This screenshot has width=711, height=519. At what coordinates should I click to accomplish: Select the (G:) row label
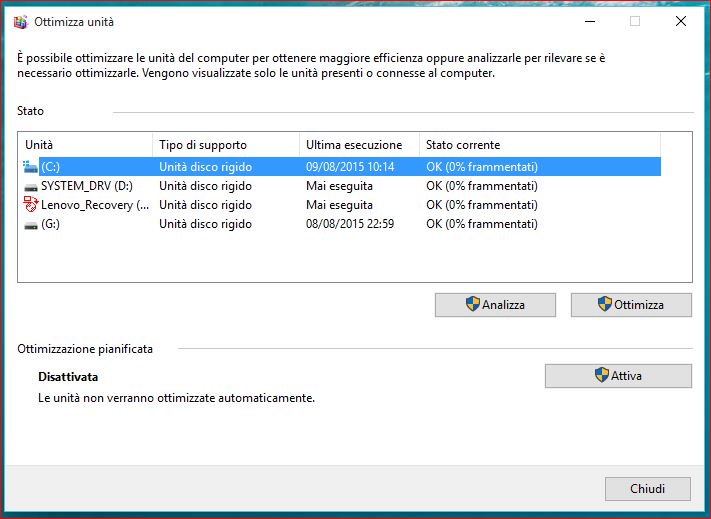50,224
